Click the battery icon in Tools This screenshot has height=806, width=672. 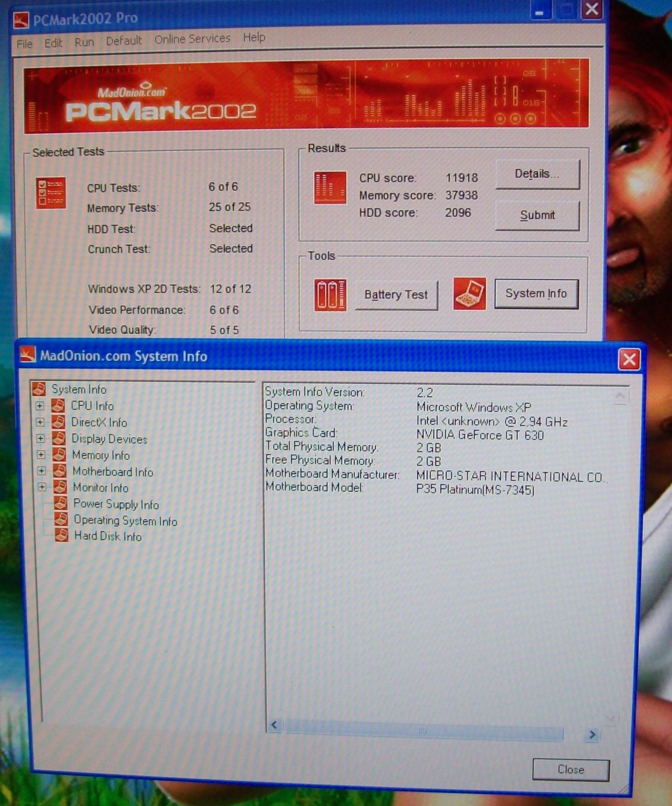(x=330, y=295)
